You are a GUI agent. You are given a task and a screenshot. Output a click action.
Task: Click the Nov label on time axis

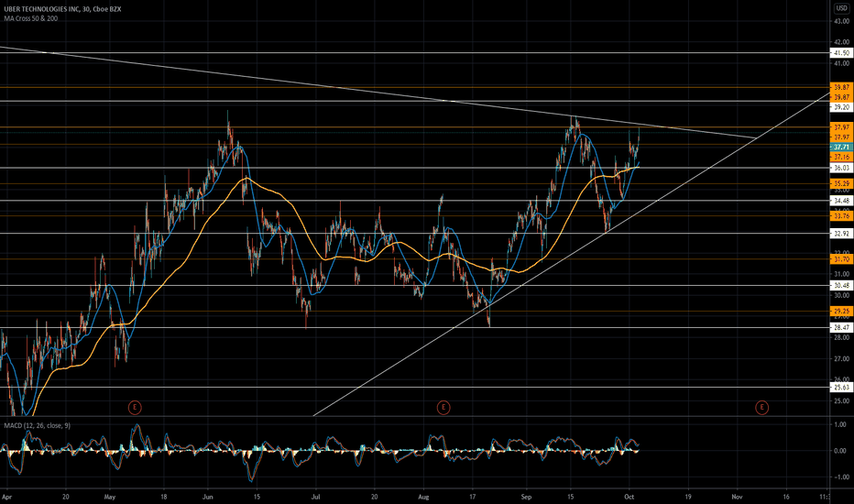click(737, 497)
